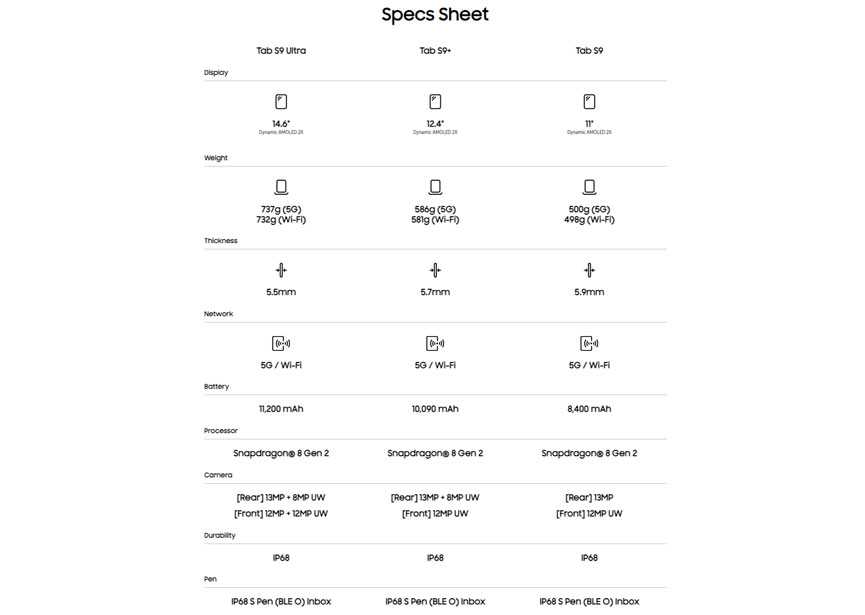Click the Tab S9+ weight icon
This screenshot has height=615, width=865.
(435, 187)
